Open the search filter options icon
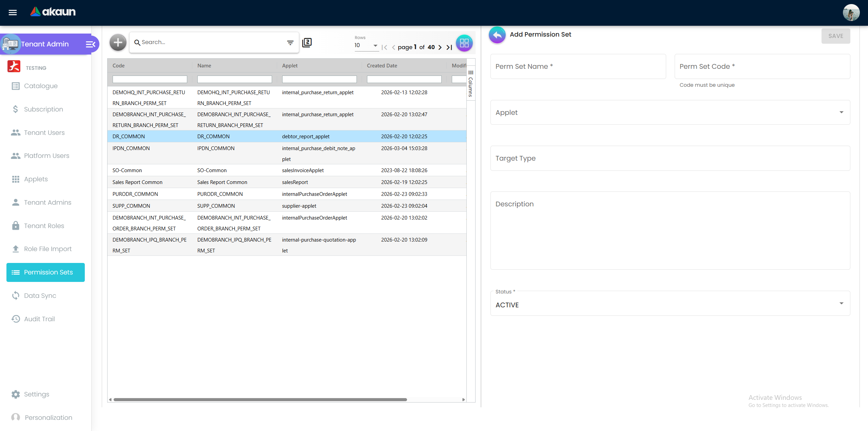The image size is (868, 431). point(290,43)
